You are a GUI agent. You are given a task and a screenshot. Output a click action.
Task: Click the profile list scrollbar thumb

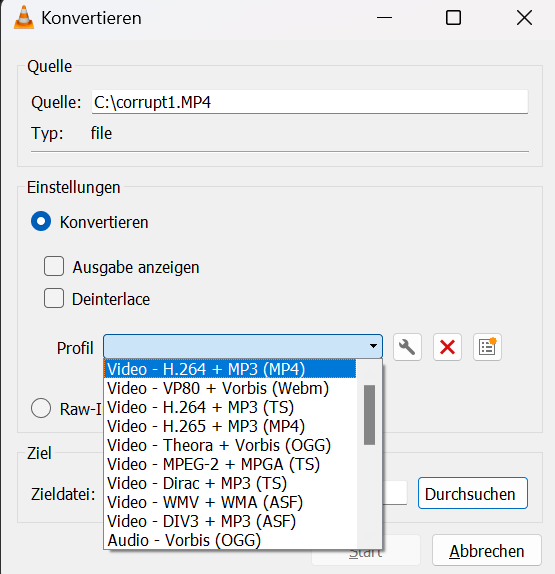coord(369,415)
